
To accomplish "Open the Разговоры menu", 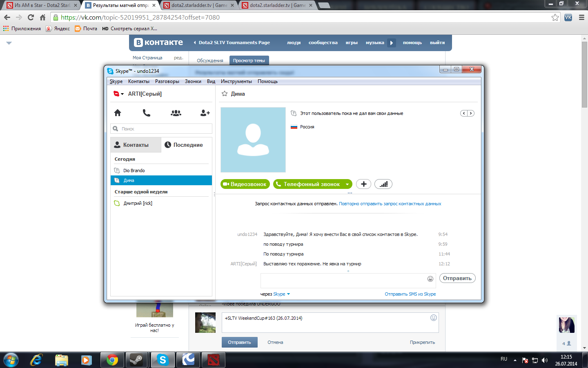I will [167, 81].
